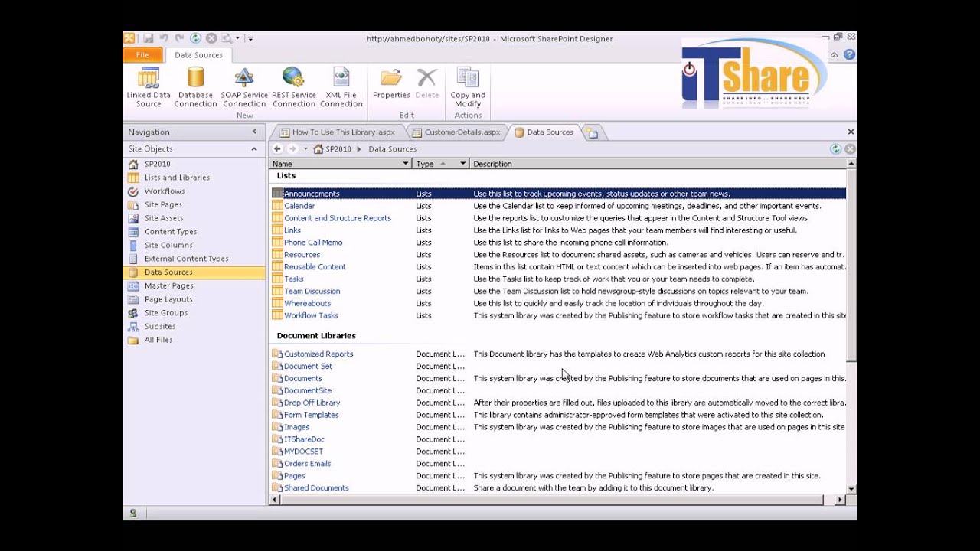980x551 pixels.
Task: Collapse the Navigation pane
Action: pyautogui.click(x=254, y=132)
